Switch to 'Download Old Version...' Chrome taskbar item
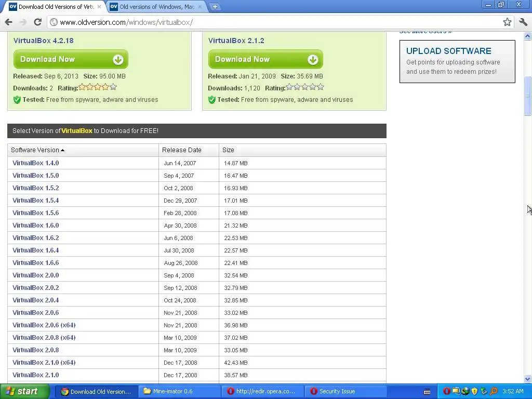 (x=96, y=392)
